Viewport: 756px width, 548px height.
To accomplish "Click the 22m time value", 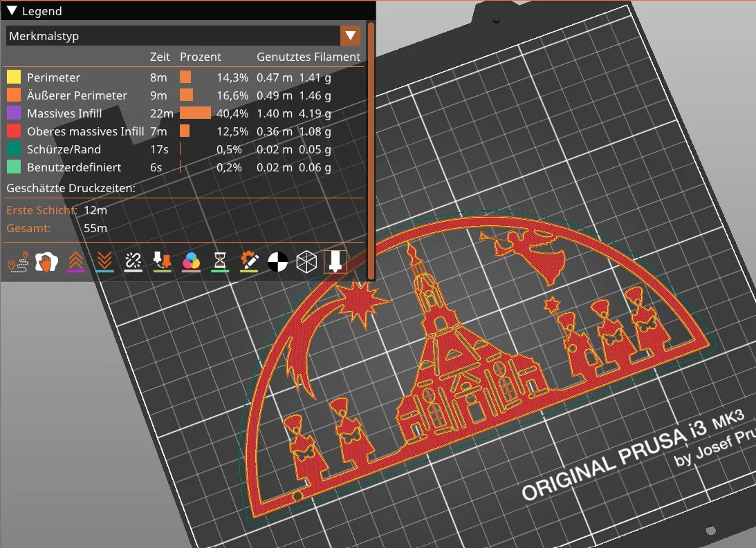I will click(162, 113).
